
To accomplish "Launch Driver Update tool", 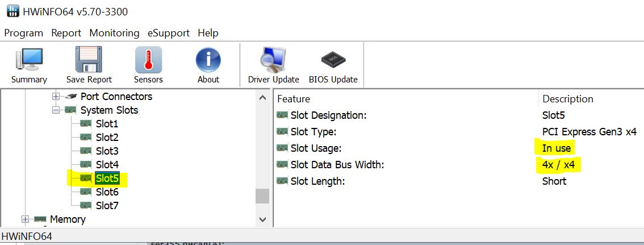I will 273,60.
